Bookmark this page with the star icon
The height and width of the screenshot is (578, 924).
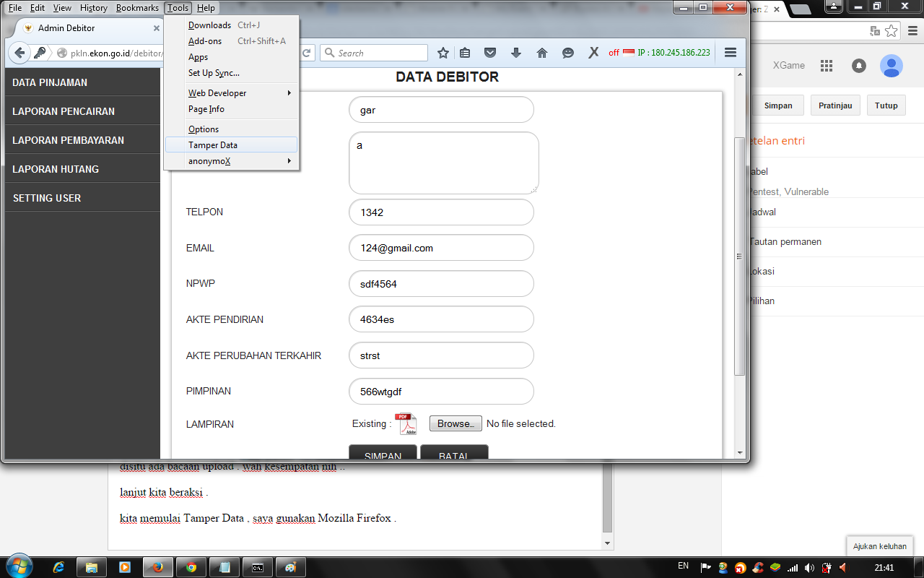tap(443, 53)
